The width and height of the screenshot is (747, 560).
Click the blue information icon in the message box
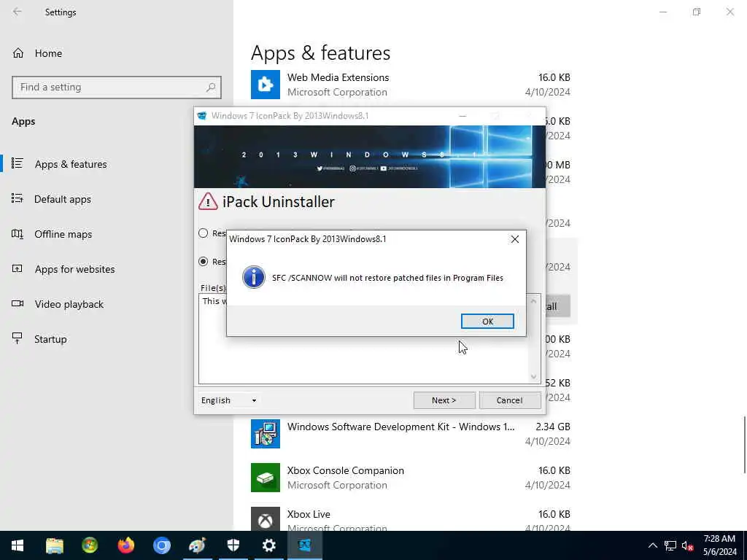253,278
